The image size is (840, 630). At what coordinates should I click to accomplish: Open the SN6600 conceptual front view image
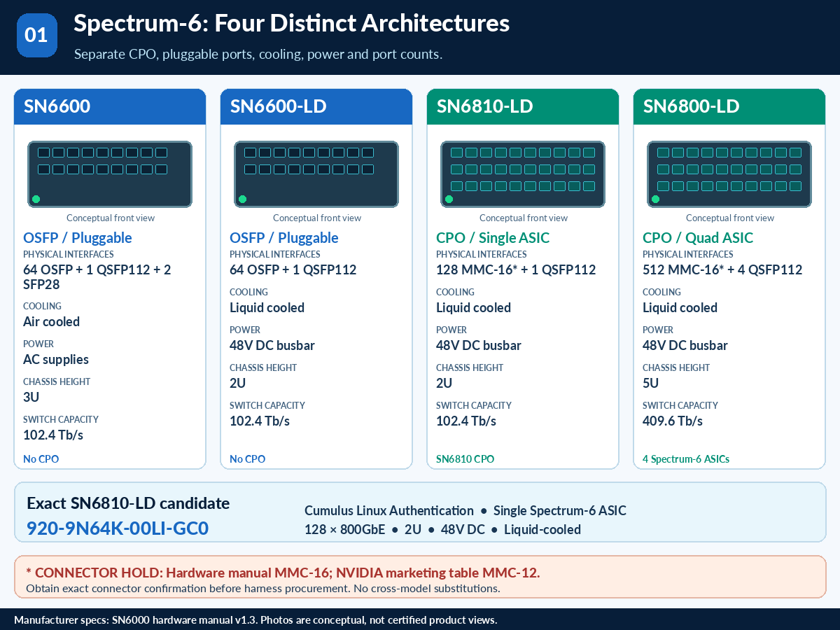click(110, 174)
